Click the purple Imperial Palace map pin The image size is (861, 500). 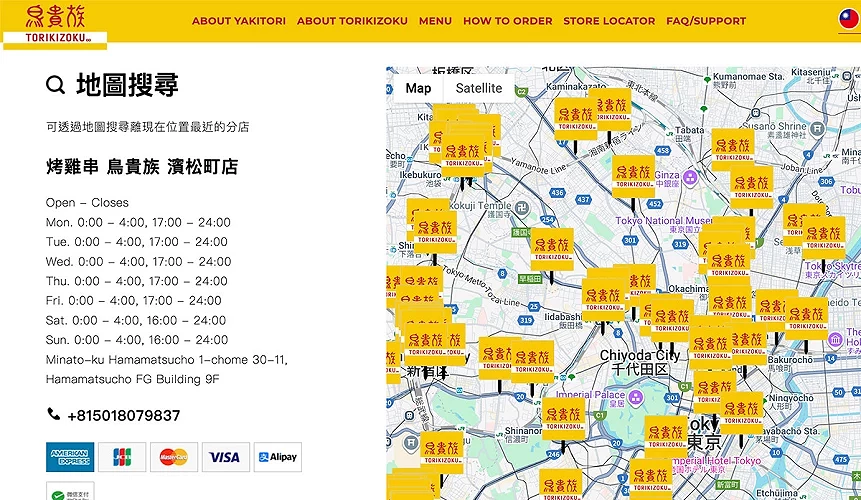click(634, 398)
